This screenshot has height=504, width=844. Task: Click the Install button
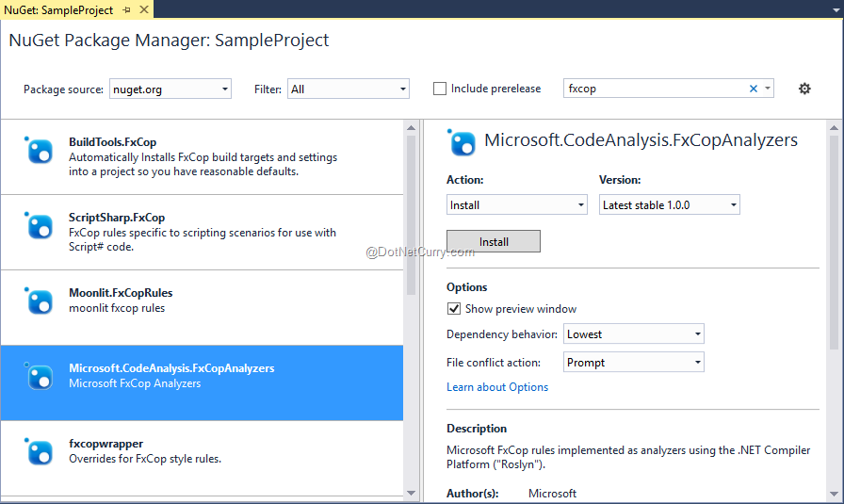(x=494, y=241)
